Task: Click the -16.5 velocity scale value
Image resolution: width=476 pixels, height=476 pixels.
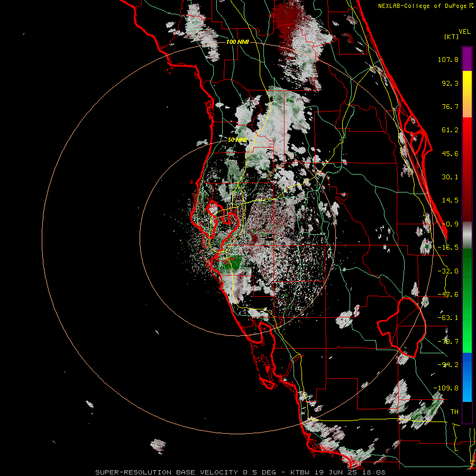Action: (448, 248)
